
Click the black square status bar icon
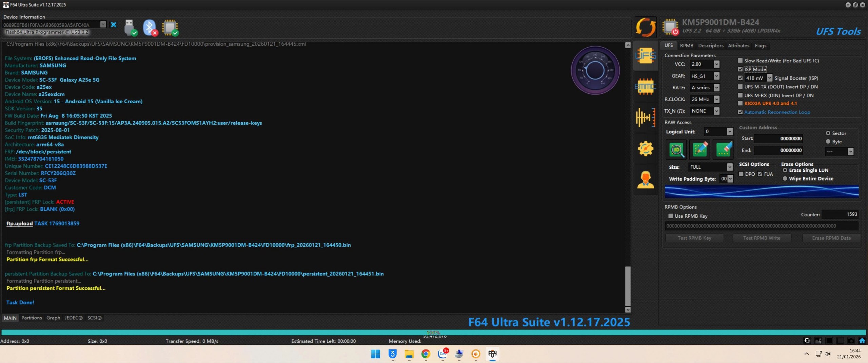[829, 341]
